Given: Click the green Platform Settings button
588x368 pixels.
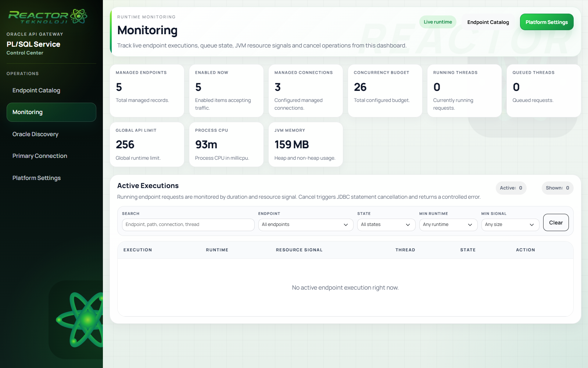Looking at the screenshot, I should pyautogui.click(x=546, y=22).
